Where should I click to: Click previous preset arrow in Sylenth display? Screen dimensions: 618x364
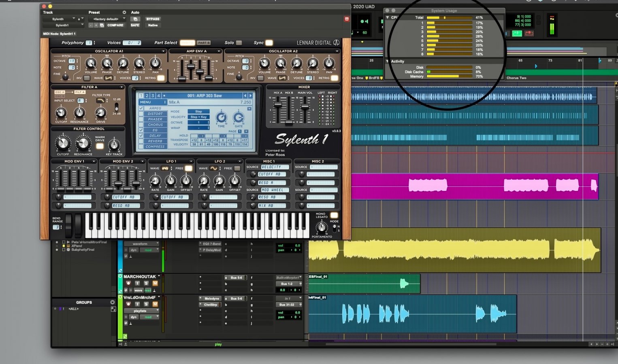tap(245, 96)
